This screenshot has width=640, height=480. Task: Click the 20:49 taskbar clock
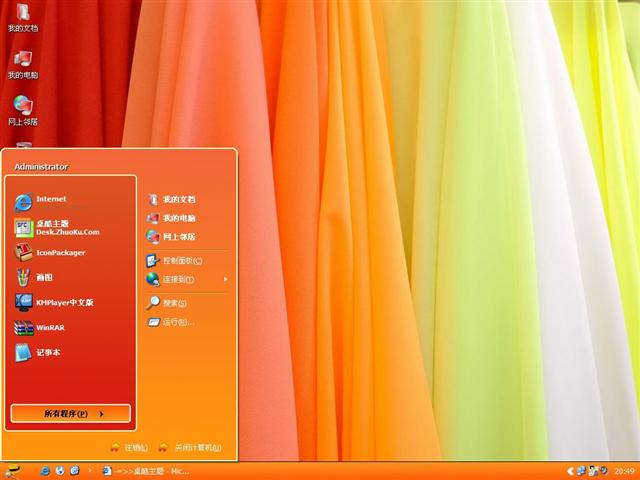coord(624,471)
